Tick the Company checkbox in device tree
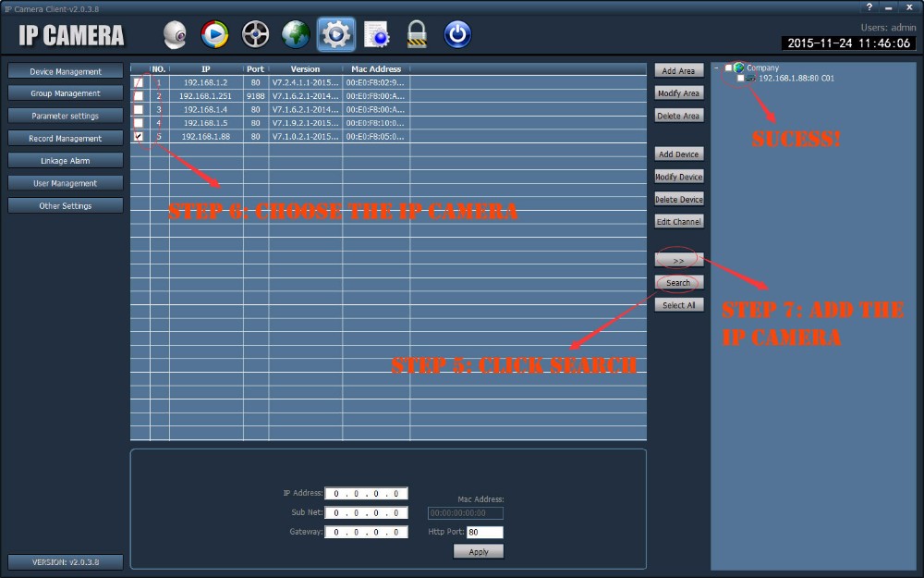 pos(729,68)
